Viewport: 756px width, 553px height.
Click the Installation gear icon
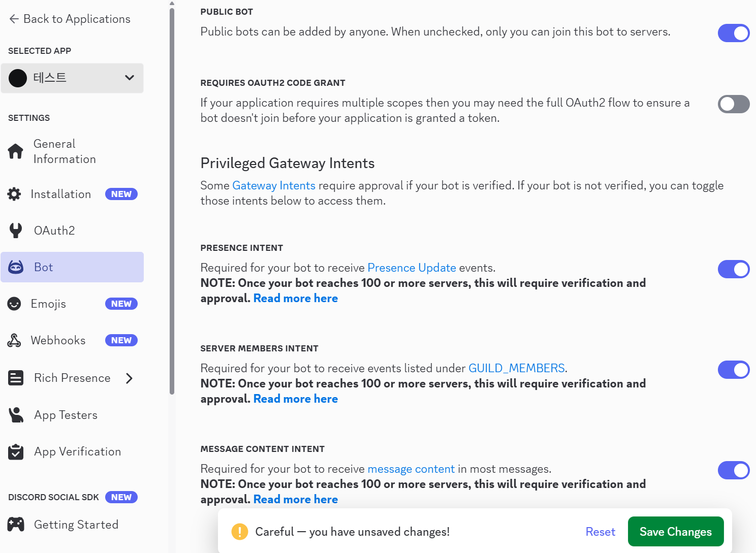tap(14, 194)
